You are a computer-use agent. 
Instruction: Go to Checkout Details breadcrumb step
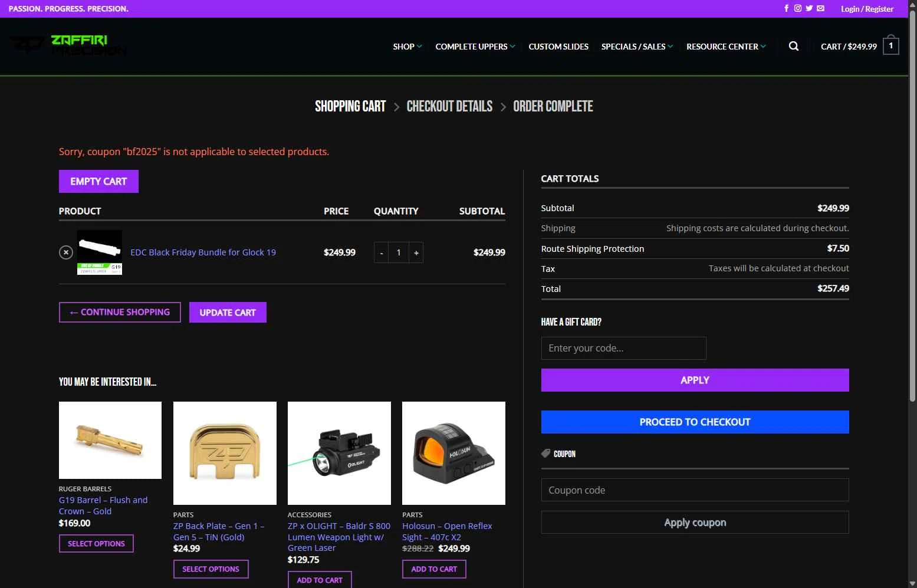pos(449,106)
